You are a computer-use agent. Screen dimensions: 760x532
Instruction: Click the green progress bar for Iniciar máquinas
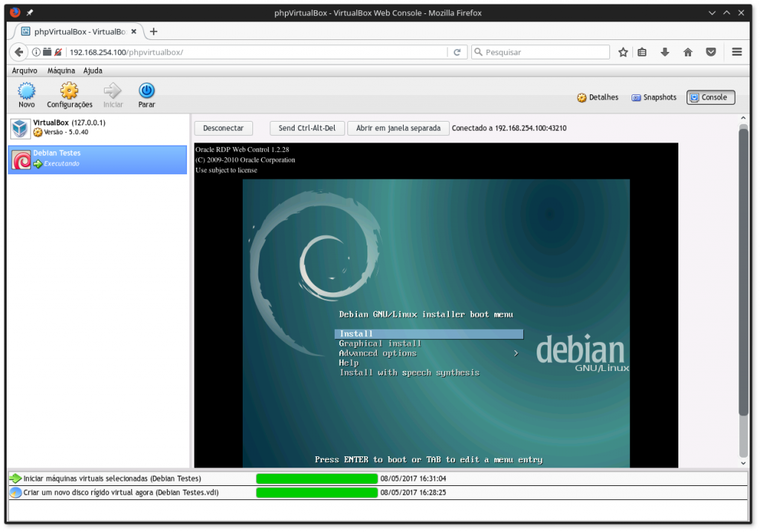[316, 479]
